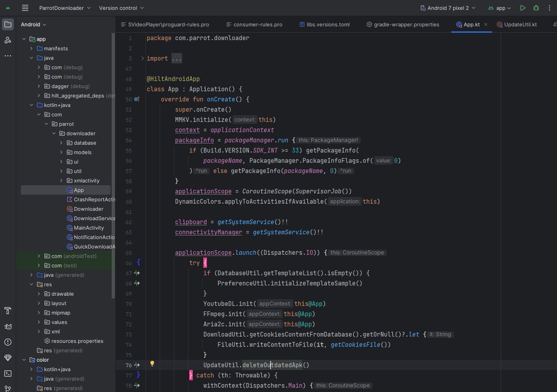Click the override gutter icon at line 50

[136, 99]
